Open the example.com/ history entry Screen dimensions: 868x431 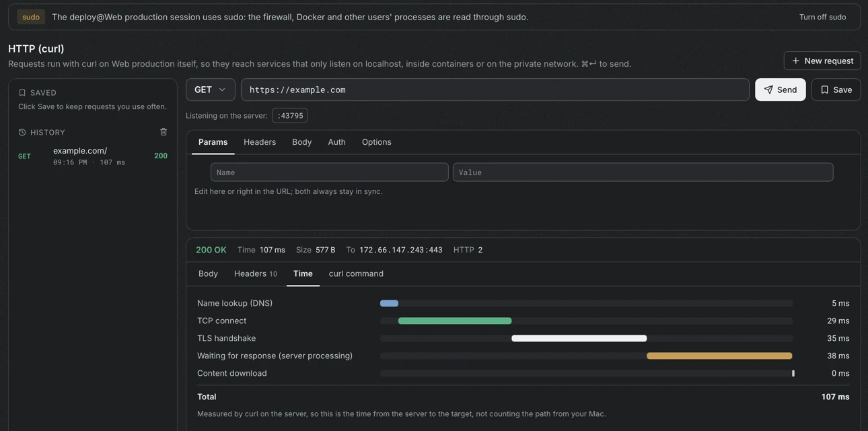pos(93,156)
